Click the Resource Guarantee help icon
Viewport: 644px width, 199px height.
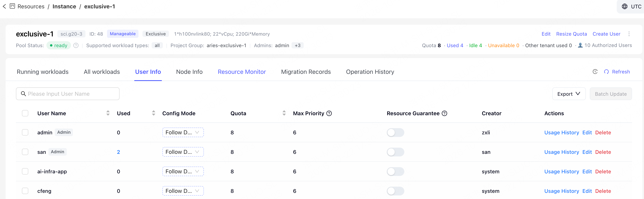pyautogui.click(x=444, y=113)
